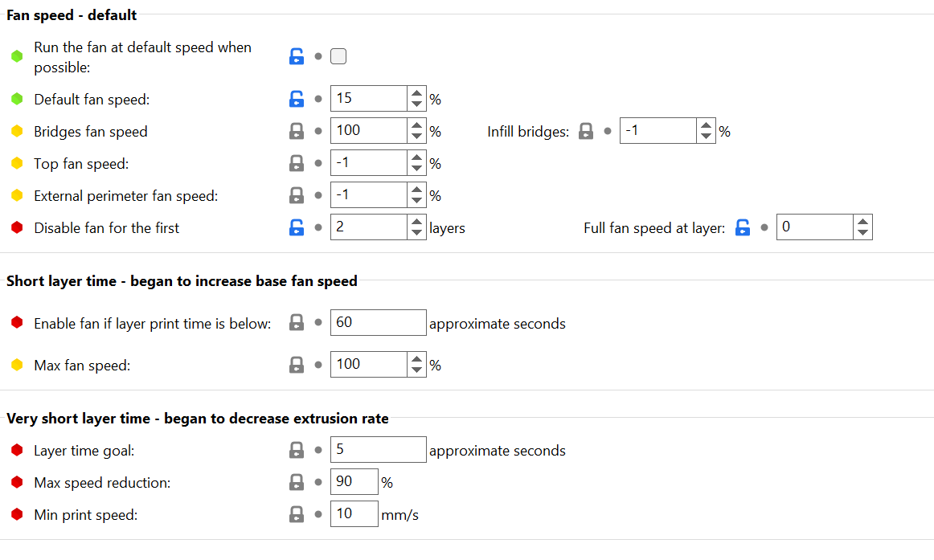The height and width of the screenshot is (560, 934).
Task: Increase Default fan speed with up arrow
Action: pos(416,93)
